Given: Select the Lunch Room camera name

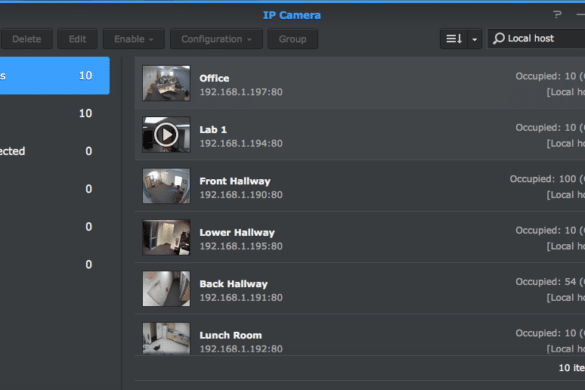Looking at the screenshot, I should (231, 336).
